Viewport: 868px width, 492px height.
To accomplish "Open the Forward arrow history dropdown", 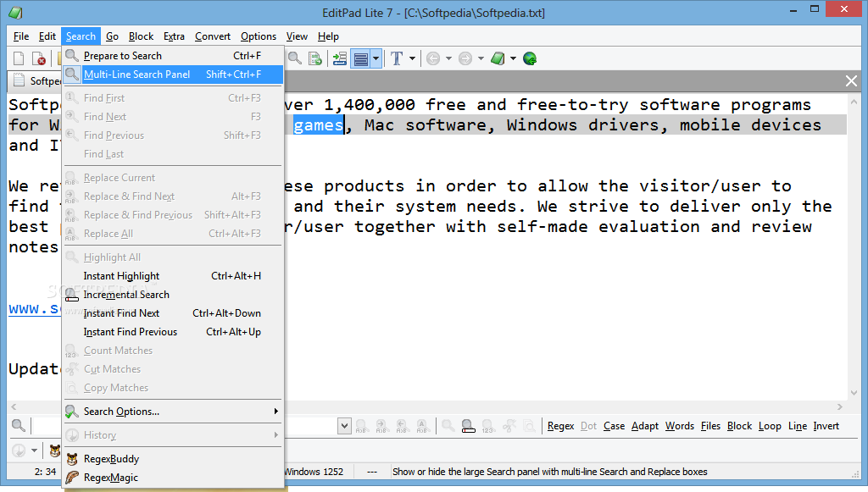I will (481, 58).
